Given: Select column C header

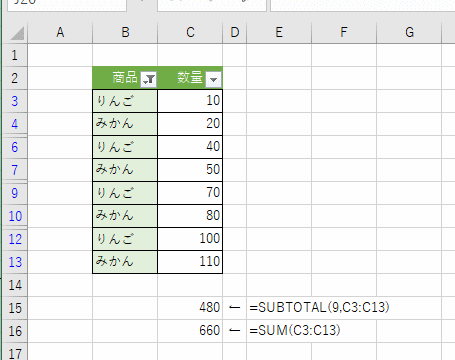Looking at the screenshot, I should pos(190,32).
